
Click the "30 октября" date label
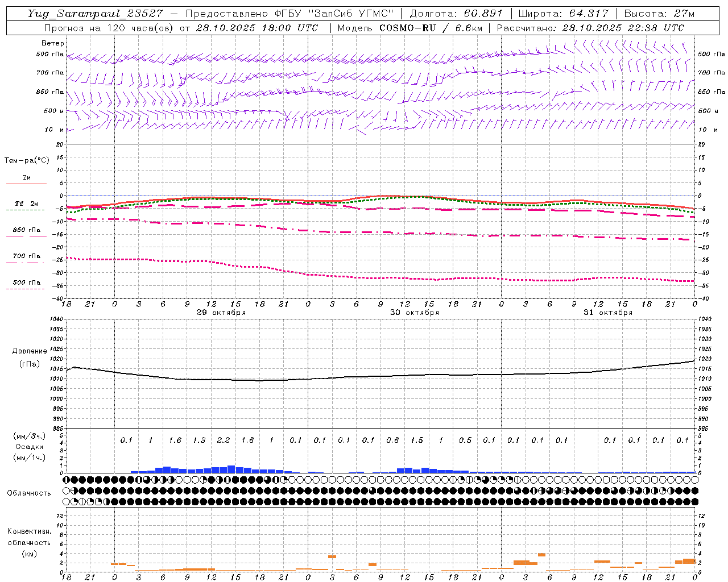click(415, 313)
